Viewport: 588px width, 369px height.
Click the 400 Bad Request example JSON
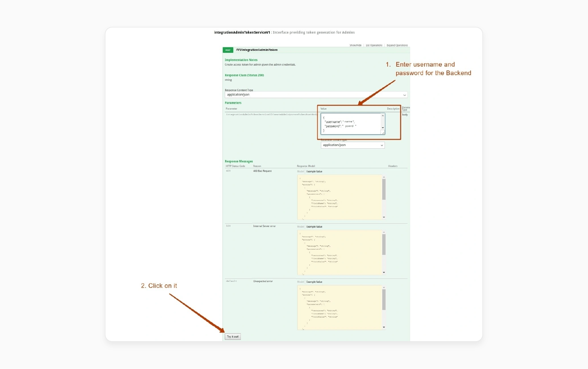[340, 197]
